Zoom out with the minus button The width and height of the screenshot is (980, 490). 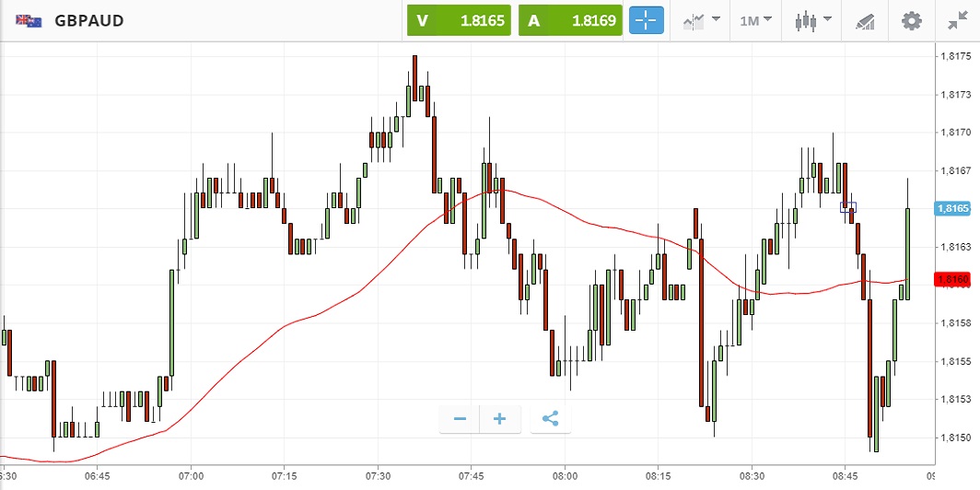point(460,419)
